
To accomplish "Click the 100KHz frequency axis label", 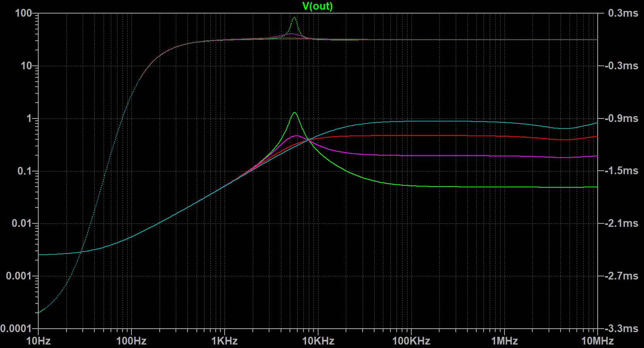I will click(411, 341).
